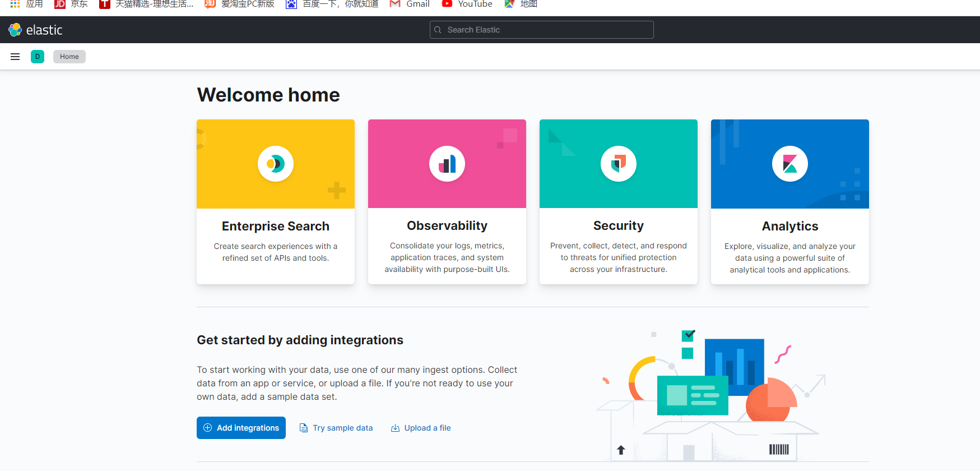This screenshot has width=980, height=471.
Task: Open the Tmall bookmark
Action: [146, 4]
